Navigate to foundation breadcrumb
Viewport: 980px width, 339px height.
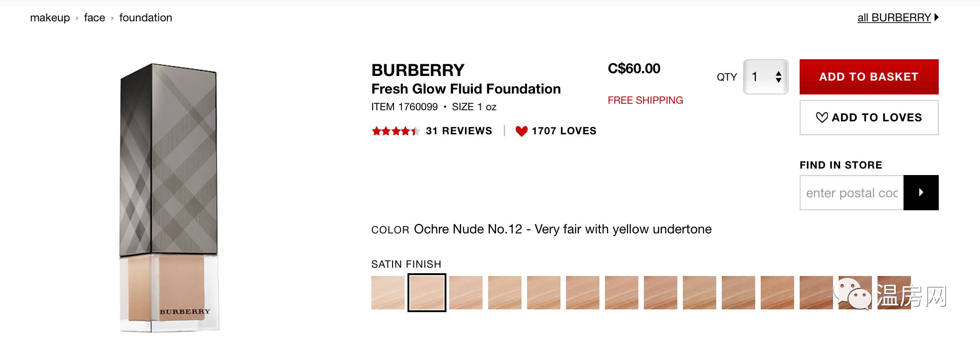pos(146,18)
